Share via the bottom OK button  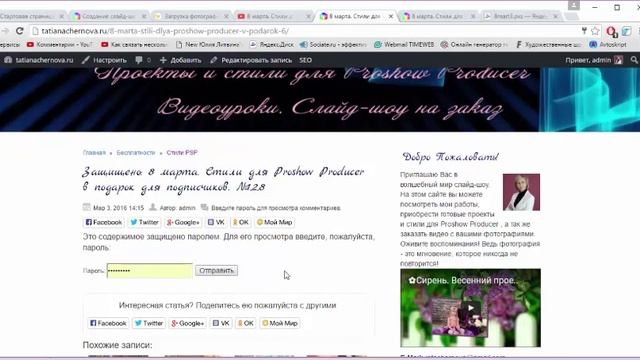click(246, 323)
